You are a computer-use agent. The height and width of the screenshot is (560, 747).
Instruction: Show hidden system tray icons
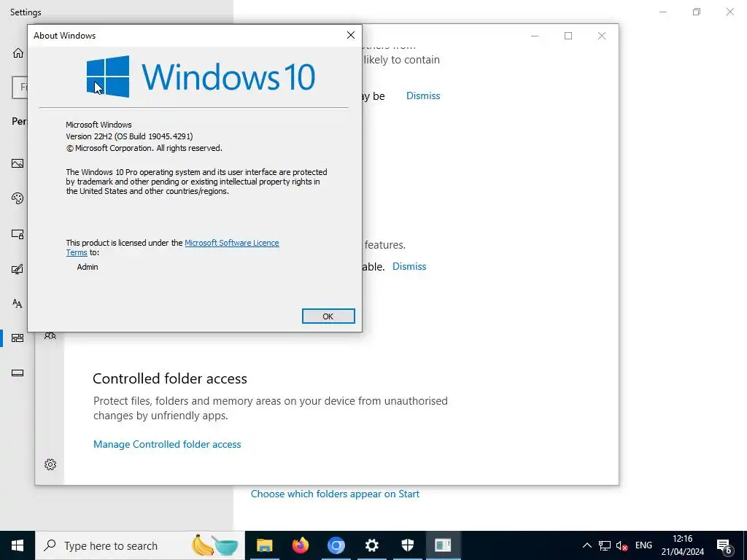587,545
